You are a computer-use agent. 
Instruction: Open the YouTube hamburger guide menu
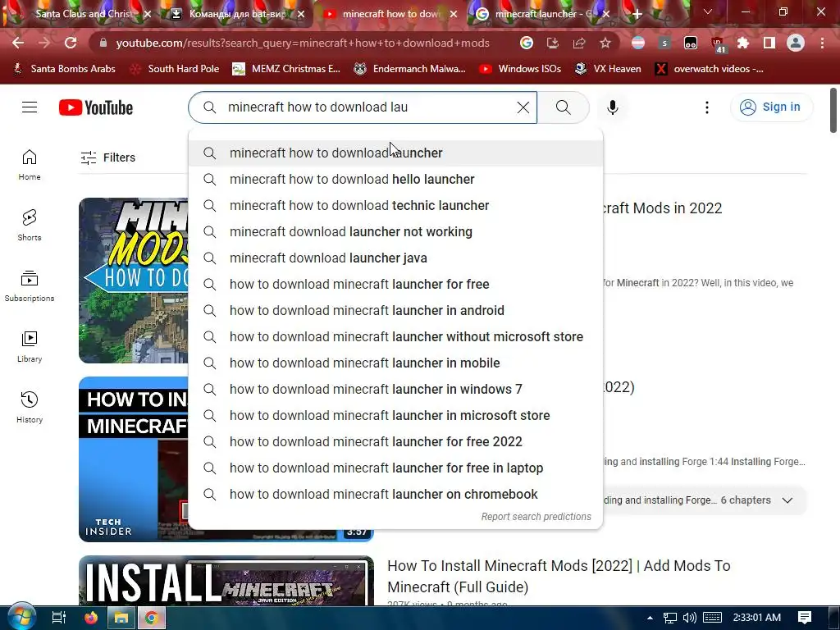(30, 107)
